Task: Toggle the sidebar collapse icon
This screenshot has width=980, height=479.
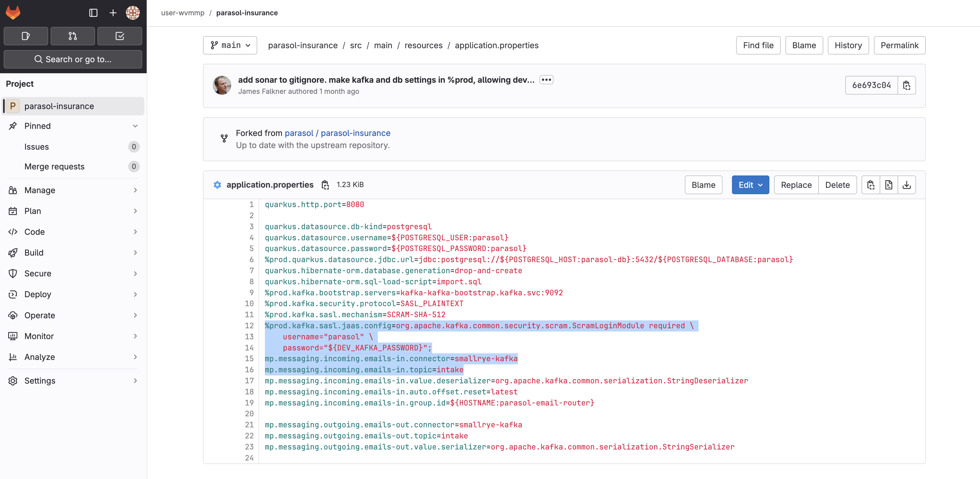Action: point(93,13)
